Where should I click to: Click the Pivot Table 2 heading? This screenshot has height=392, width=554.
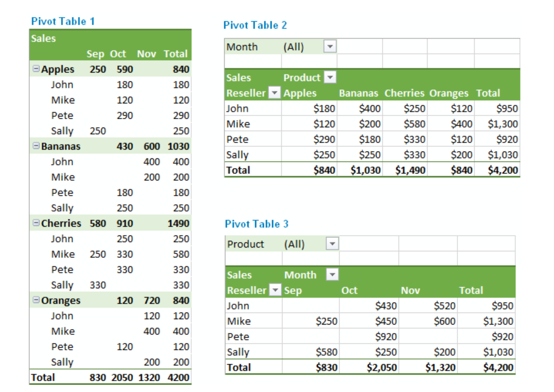(x=255, y=25)
